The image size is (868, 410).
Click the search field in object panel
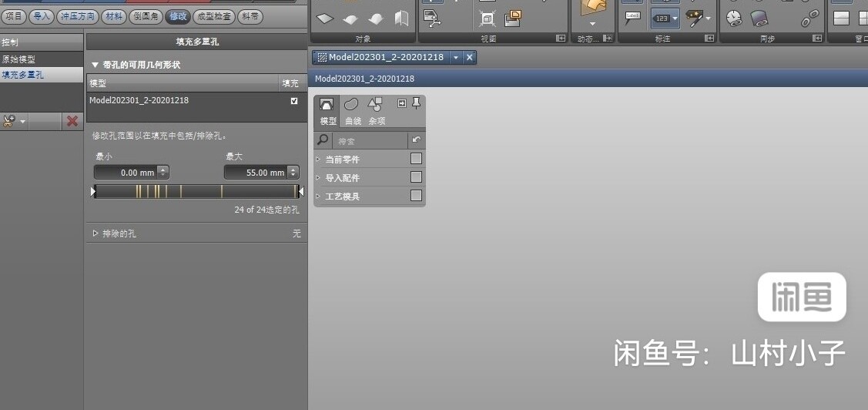pyautogui.click(x=370, y=141)
